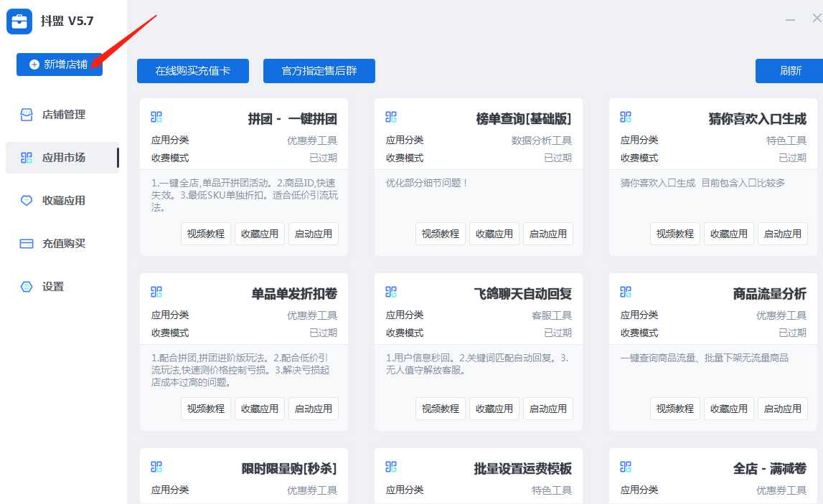Click the 店铺管理 store icon in sidebar
This screenshot has width=823, height=504.
click(27, 115)
